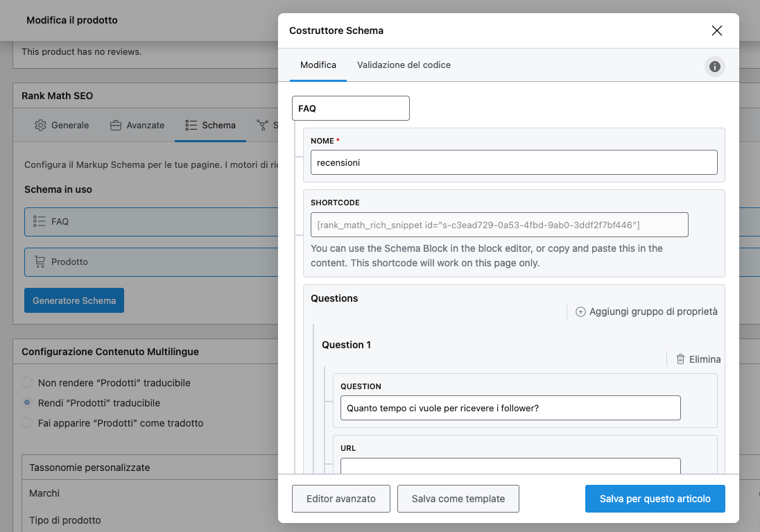This screenshot has height=532, width=760.
Task: Choose Fai apparire "Prodotti" come tradotto
Action: coord(27,423)
